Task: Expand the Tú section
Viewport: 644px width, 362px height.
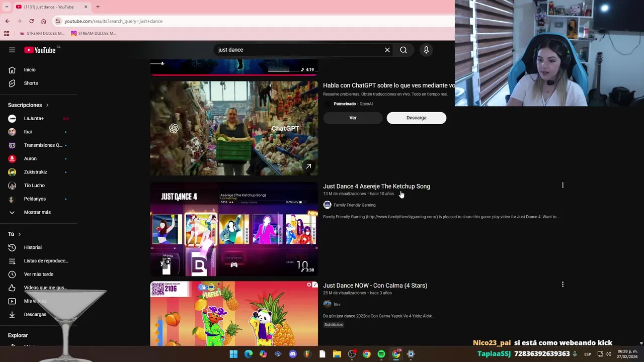Action: pos(15,234)
